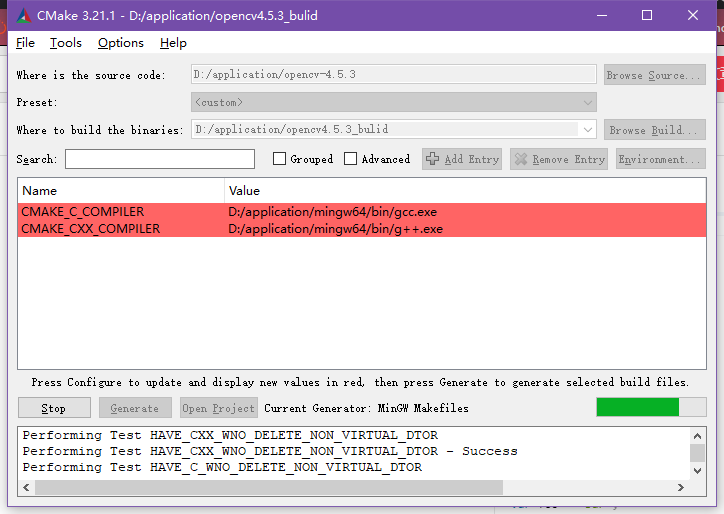This screenshot has height=514, width=724.
Task: Maximize the CMake window
Action: coord(647,15)
